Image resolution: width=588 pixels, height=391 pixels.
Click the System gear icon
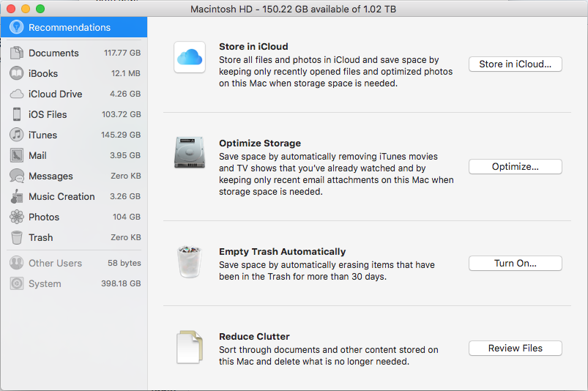point(17,283)
